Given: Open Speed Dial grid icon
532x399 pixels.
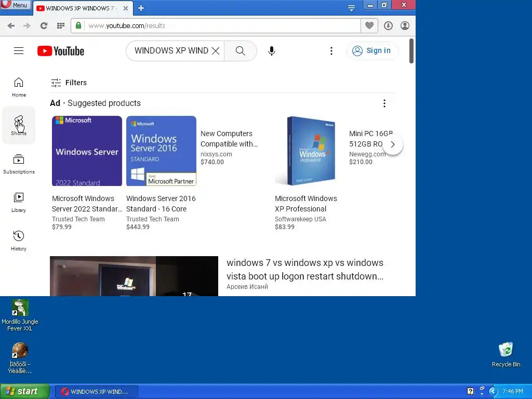Looking at the screenshot, I should click(x=61, y=26).
